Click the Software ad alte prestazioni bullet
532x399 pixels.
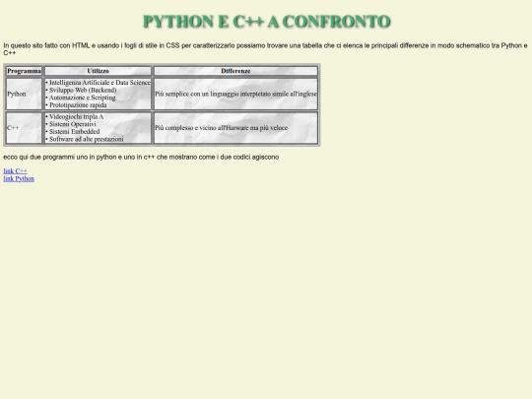tap(85, 139)
